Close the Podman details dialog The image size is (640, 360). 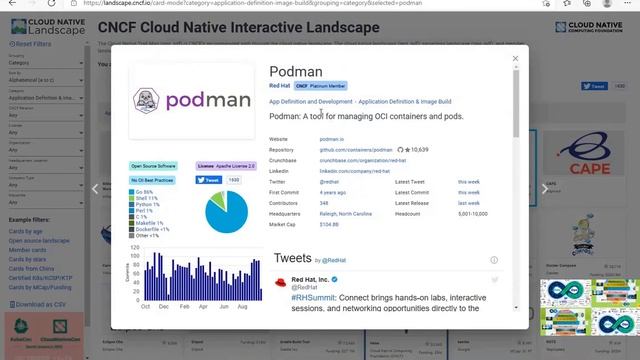[x=515, y=58]
